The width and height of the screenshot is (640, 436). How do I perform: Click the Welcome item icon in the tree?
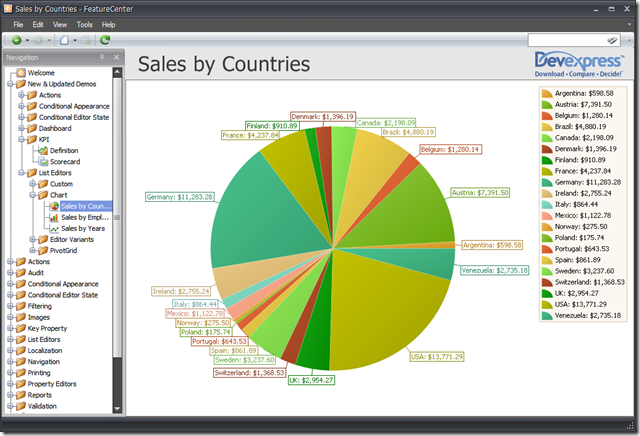[x=21, y=73]
